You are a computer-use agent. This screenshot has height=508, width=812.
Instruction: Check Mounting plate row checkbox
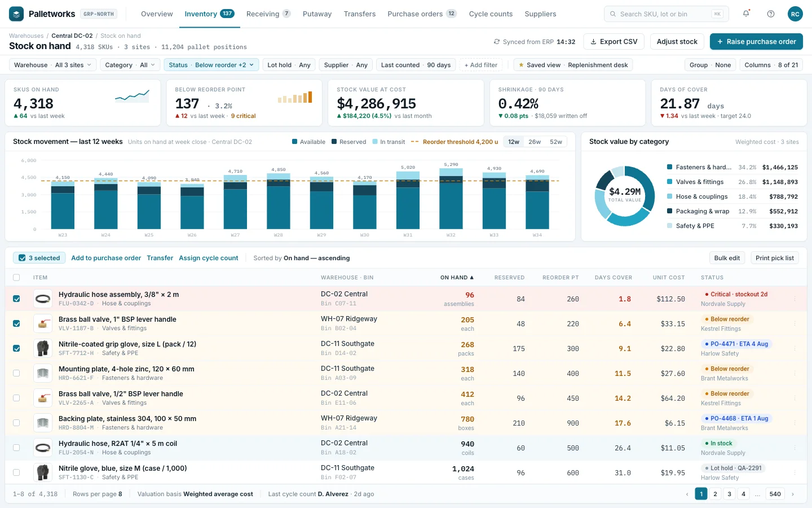click(16, 374)
